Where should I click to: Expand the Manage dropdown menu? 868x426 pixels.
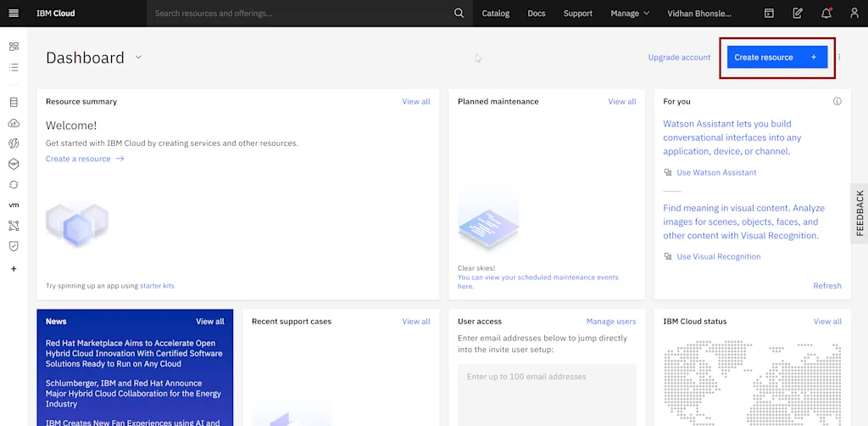(x=630, y=14)
